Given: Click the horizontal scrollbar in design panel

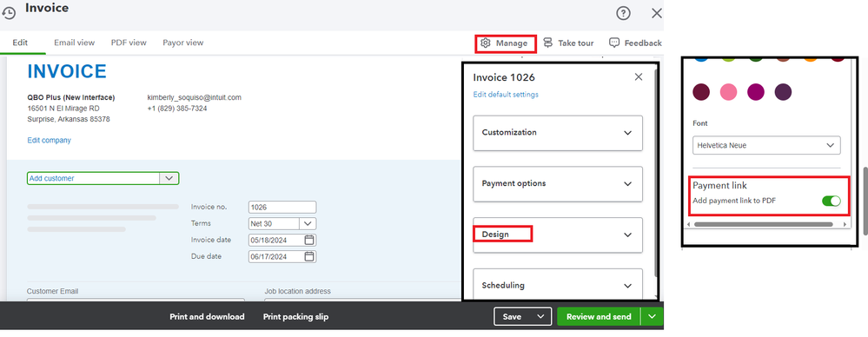Looking at the screenshot, I should [x=764, y=224].
